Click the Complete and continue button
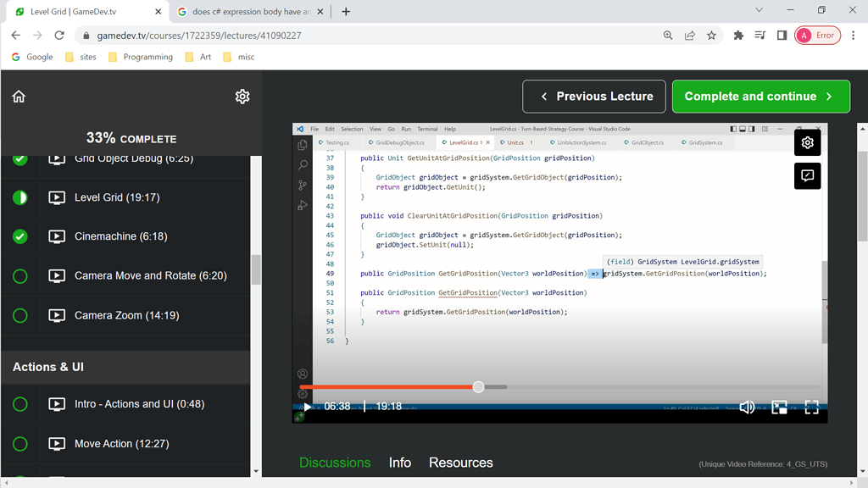 coord(760,97)
